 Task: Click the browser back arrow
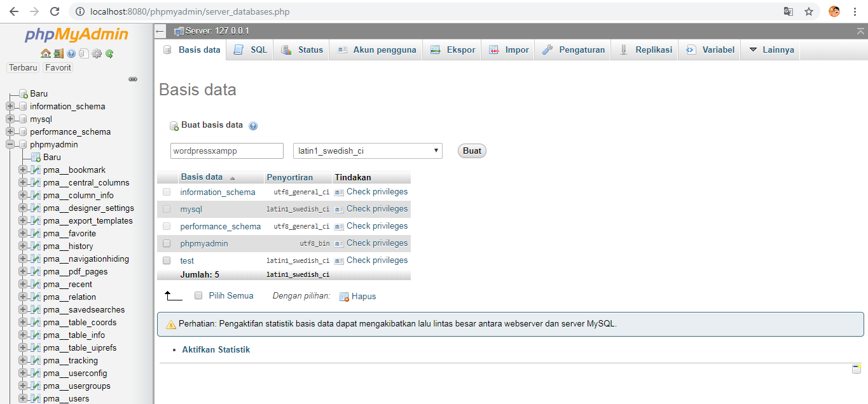14,11
